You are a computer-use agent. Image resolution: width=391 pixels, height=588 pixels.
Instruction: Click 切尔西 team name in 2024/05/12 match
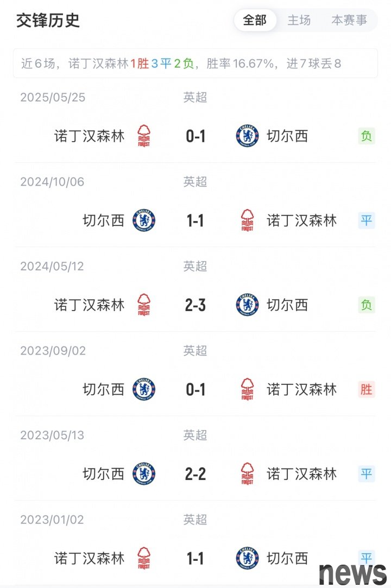point(287,305)
